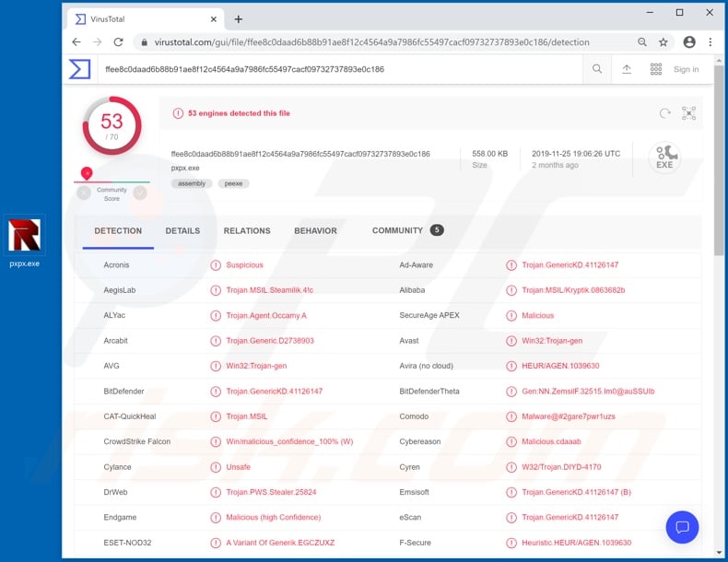Open the apps grid icon
This screenshot has height=562, width=728.
[x=655, y=69]
